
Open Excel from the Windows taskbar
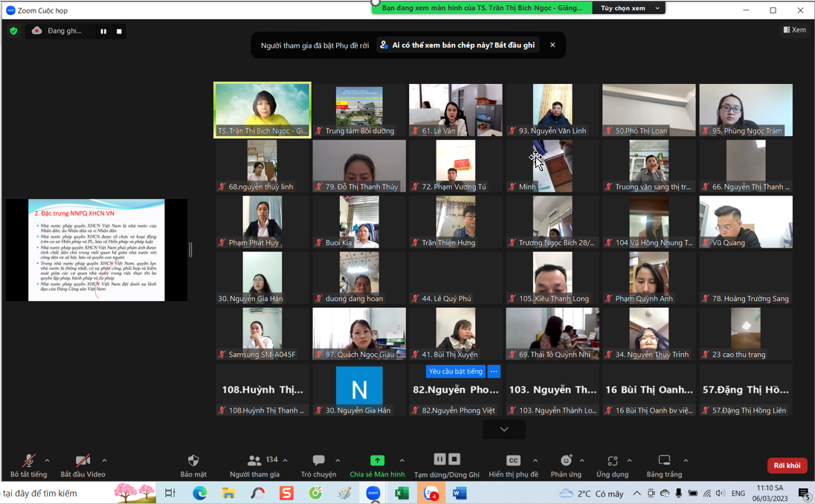click(402, 493)
